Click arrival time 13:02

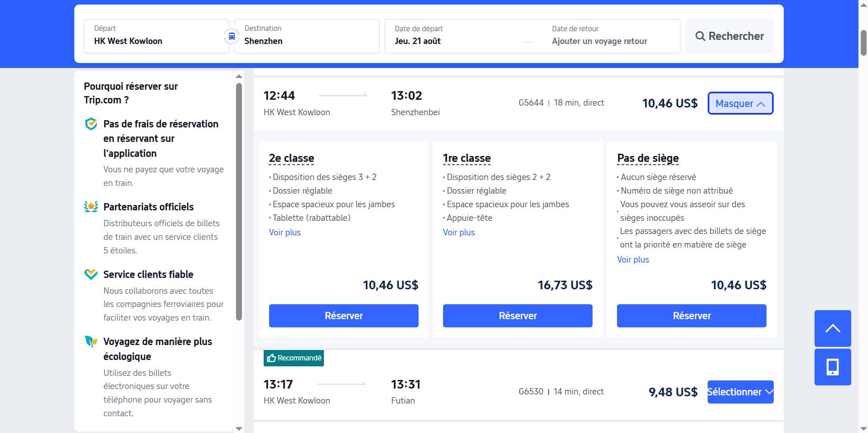406,96
